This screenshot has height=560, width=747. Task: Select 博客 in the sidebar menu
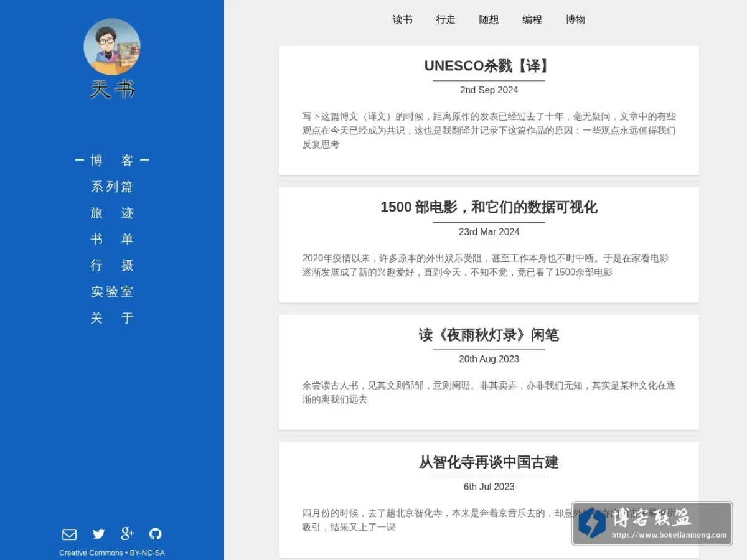(x=112, y=161)
